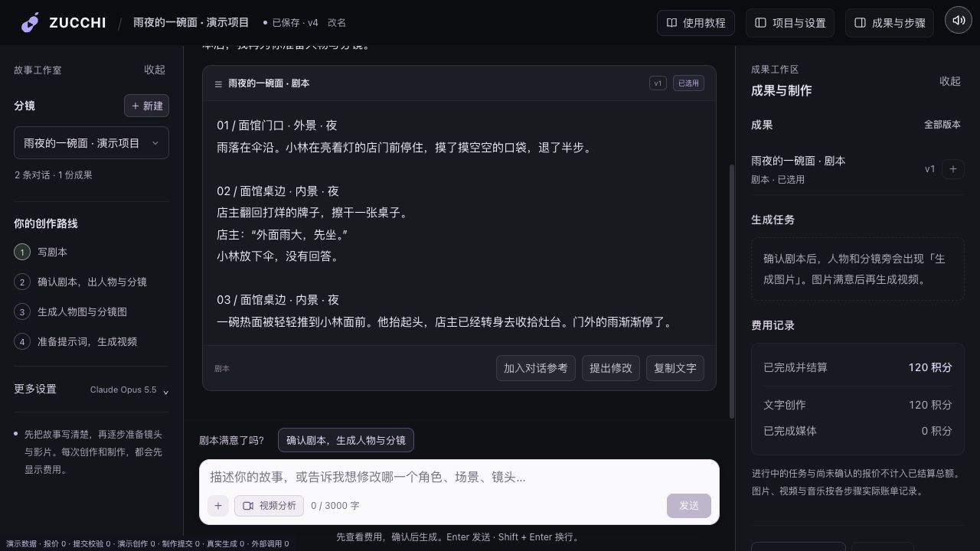Select step 1 写剧本
980x551 pixels.
91,252
